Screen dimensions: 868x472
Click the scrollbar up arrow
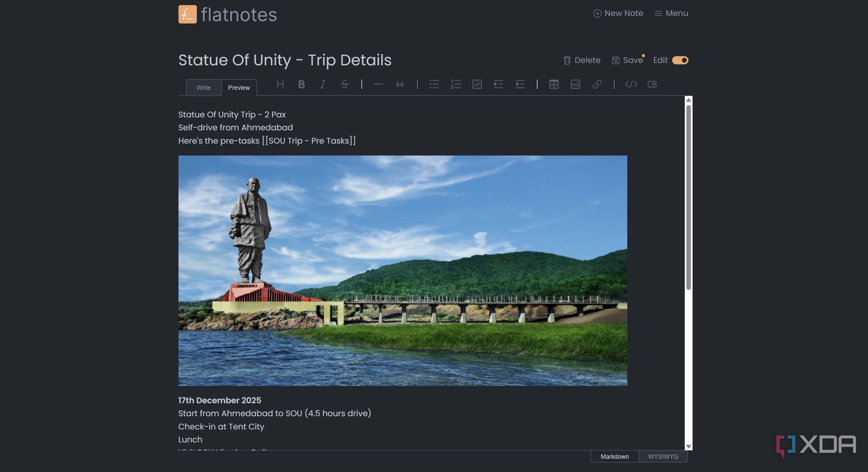click(688, 100)
